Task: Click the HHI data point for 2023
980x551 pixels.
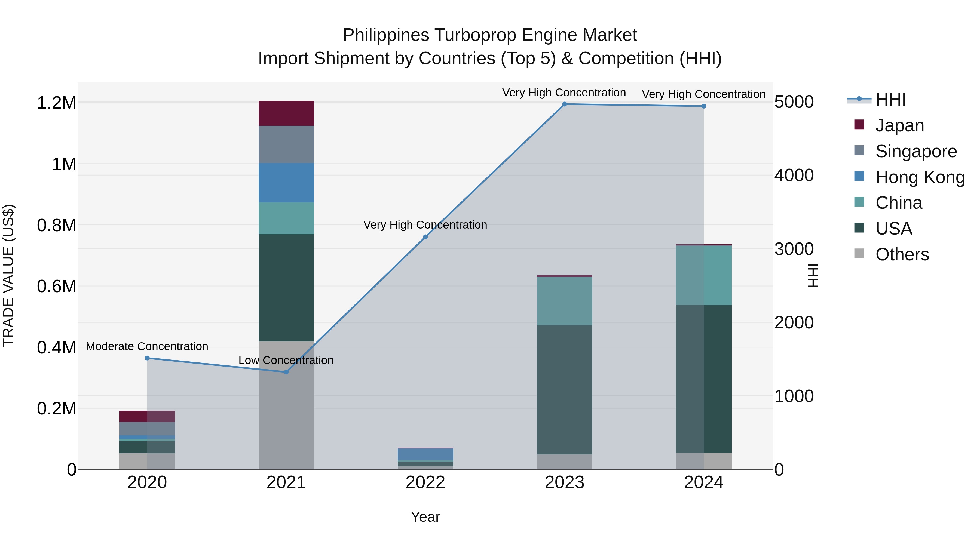Action: 565,104
